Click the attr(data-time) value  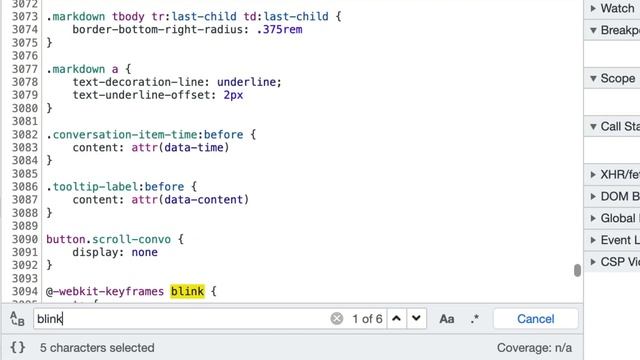180,147
